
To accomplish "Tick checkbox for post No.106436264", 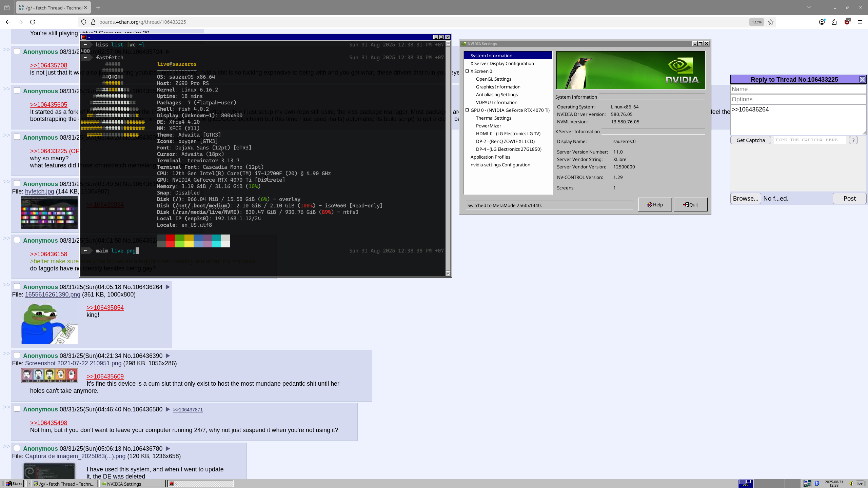I will point(17,286).
